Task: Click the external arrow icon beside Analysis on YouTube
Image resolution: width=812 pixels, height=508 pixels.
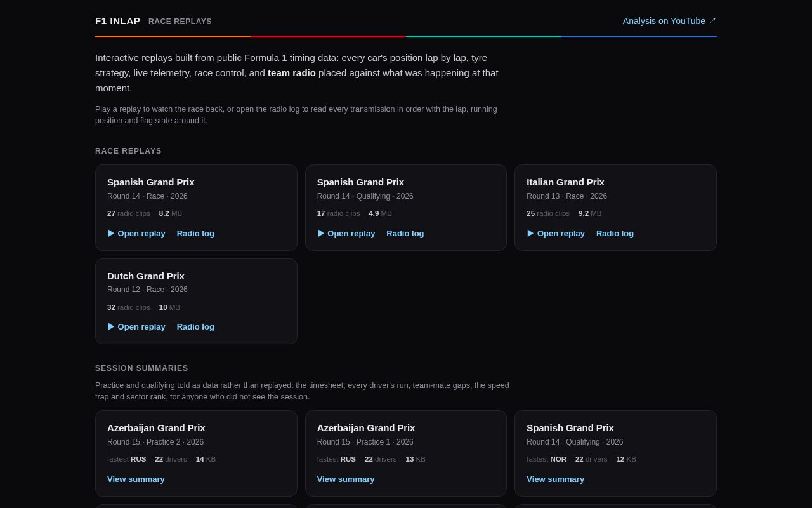Action: [712, 21]
